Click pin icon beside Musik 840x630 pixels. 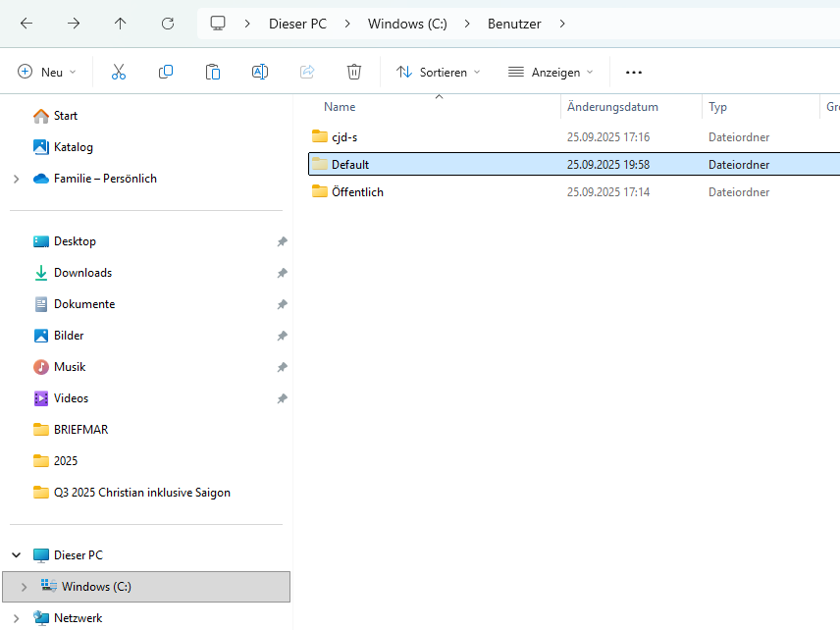pyautogui.click(x=282, y=367)
